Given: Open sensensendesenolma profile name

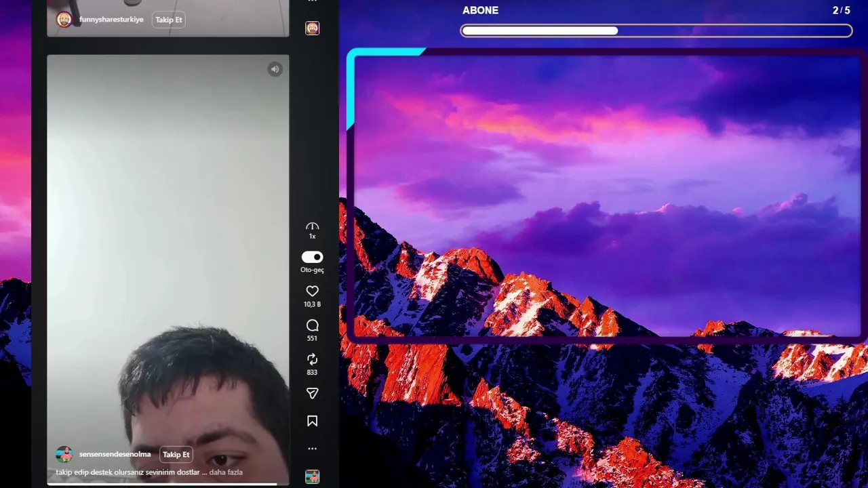Looking at the screenshot, I should tap(115, 454).
